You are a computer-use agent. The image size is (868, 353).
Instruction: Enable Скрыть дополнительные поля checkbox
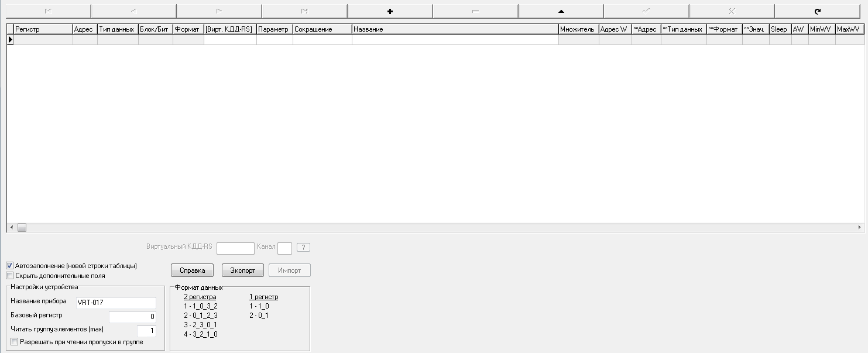[x=10, y=276]
